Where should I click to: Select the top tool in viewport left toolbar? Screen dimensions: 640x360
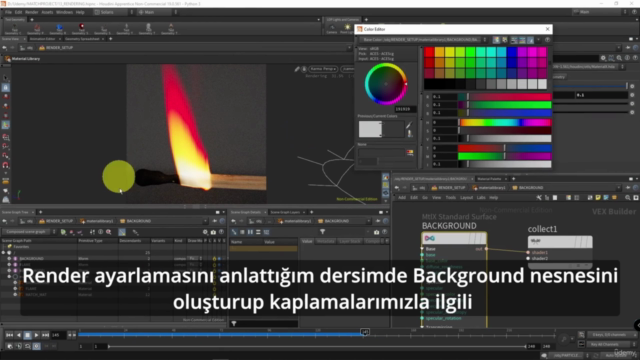click(x=6, y=78)
